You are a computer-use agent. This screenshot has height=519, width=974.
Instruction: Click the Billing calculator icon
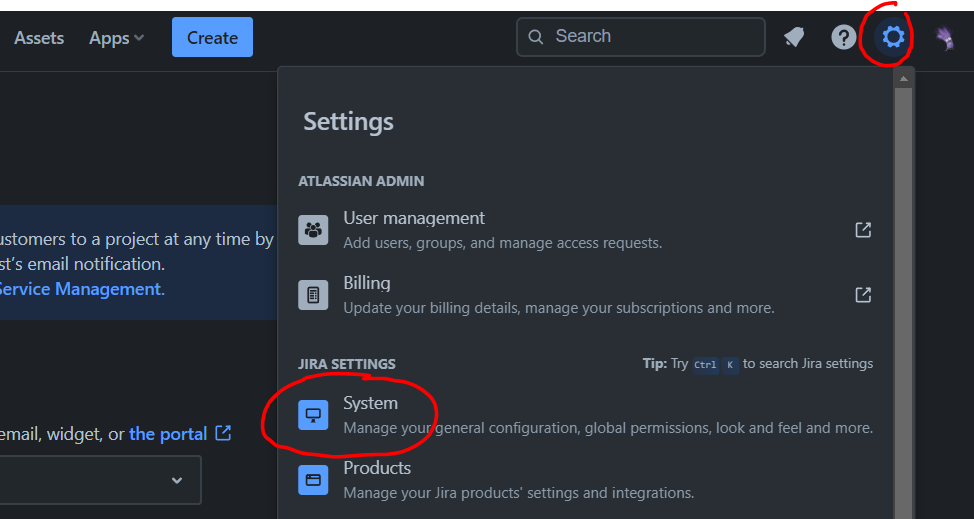(313, 295)
